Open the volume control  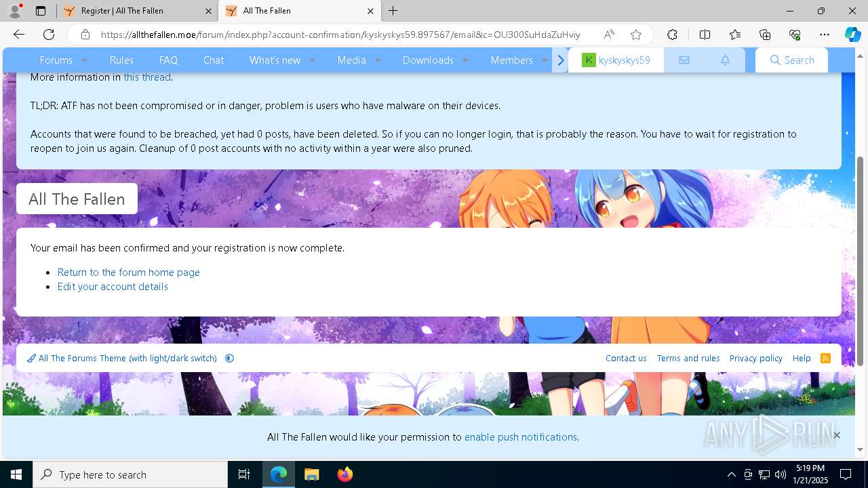click(780, 474)
